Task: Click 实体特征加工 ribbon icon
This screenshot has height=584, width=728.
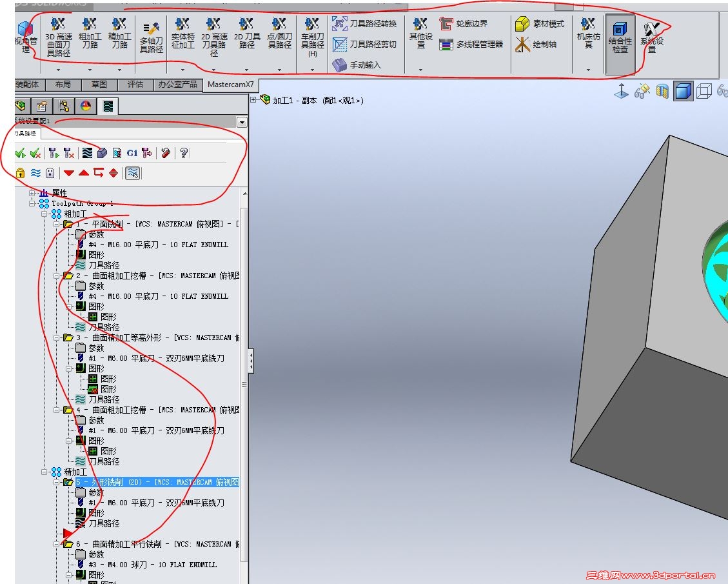Action: click(183, 34)
